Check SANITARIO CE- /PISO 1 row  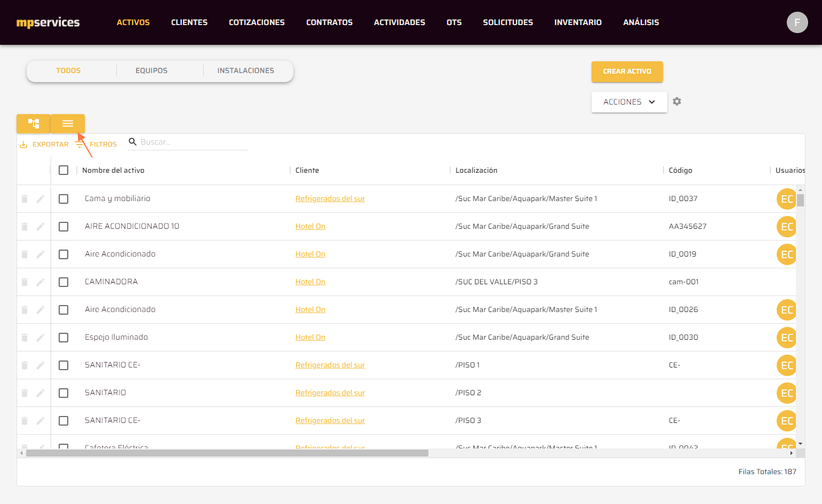63,365
